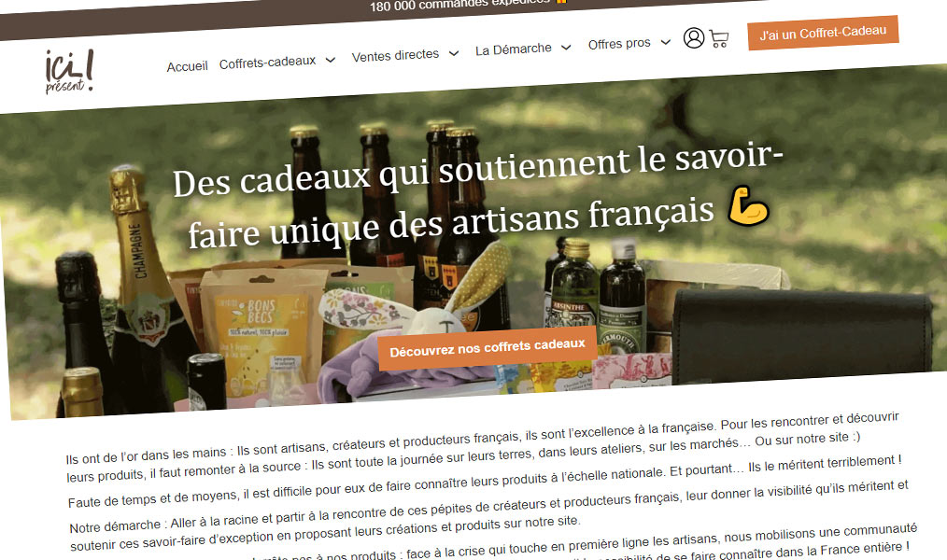Click Découvrez nos coffrets cadeaux button
Screen dimensions: 947x560
[488, 347]
